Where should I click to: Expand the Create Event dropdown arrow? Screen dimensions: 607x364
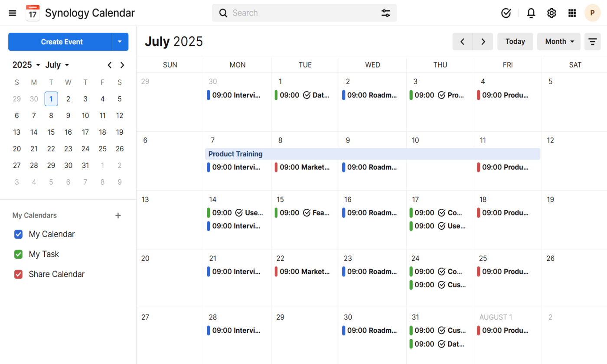pyautogui.click(x=120, y=42)
